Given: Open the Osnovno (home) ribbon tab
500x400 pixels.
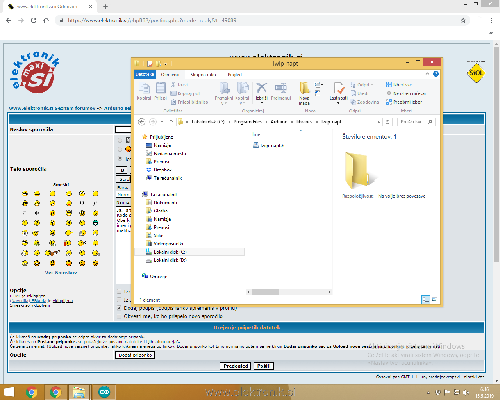Looking at the screenshot, I should click(170, 74).
